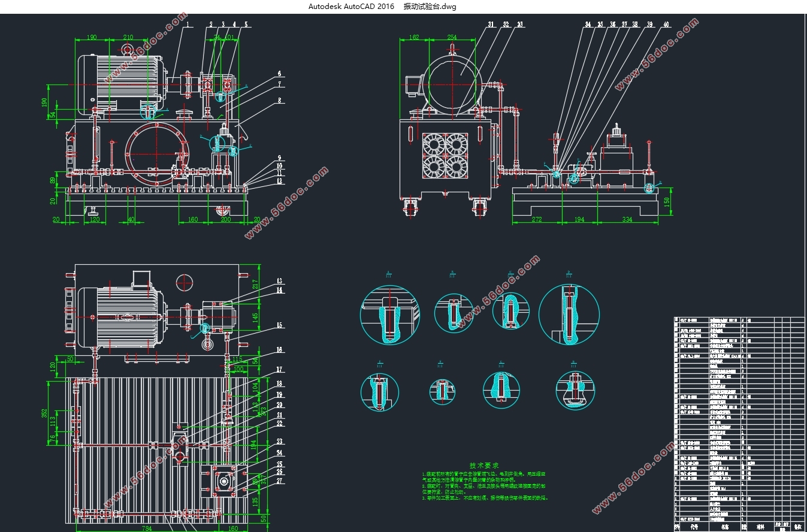807x532 pixels.
Task: Select part callout number 6
Action: [279, 74]
